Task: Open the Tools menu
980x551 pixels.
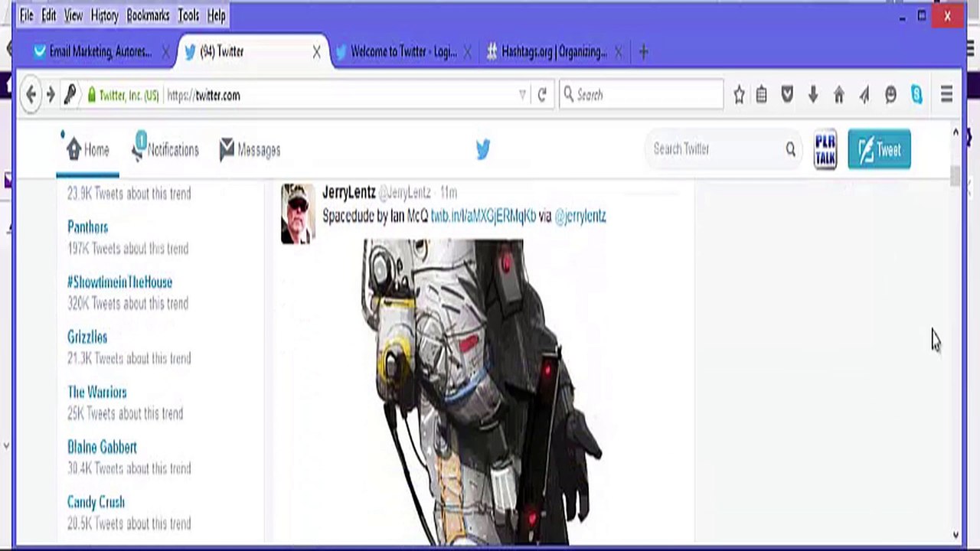Action: [188, 15]
